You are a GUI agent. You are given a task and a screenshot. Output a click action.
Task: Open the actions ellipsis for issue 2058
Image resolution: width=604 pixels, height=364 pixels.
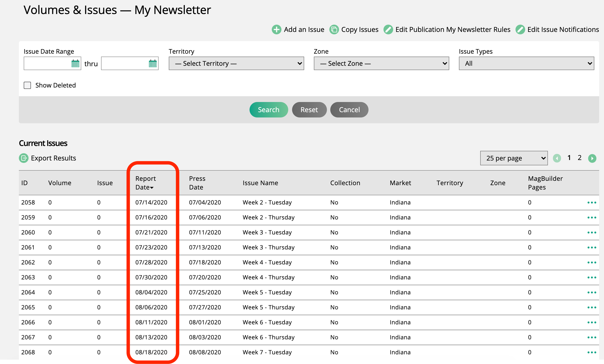(592, 202)
